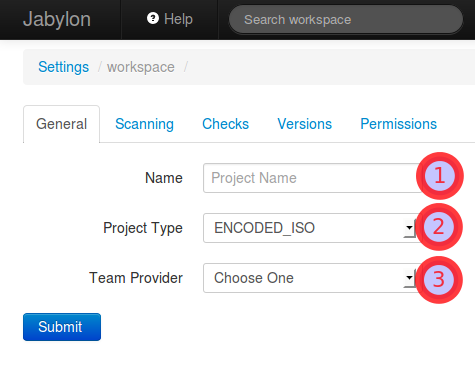Switch to the Scanning tab
The width and height of the screenshot is (475, 385).
(x=144, y=124)
